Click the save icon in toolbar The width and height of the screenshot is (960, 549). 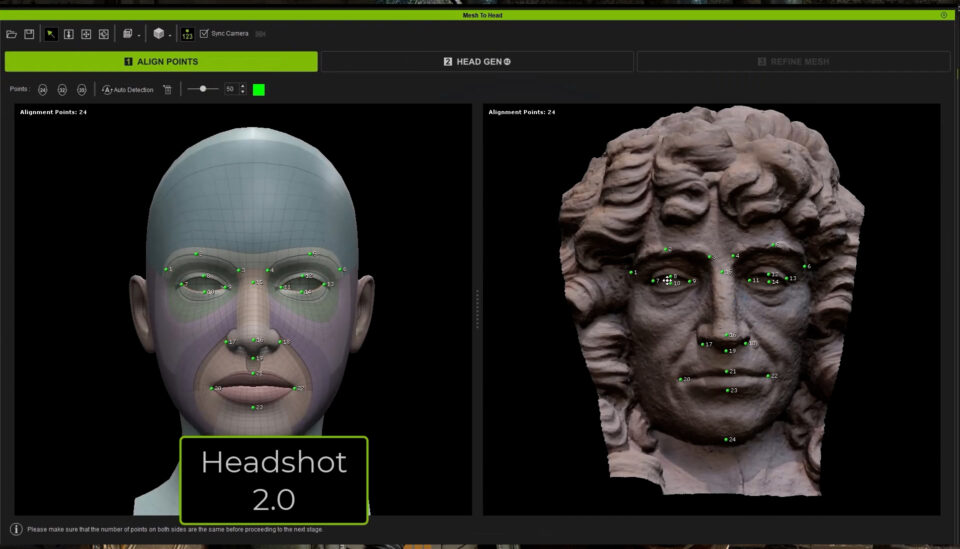point(29,34)
